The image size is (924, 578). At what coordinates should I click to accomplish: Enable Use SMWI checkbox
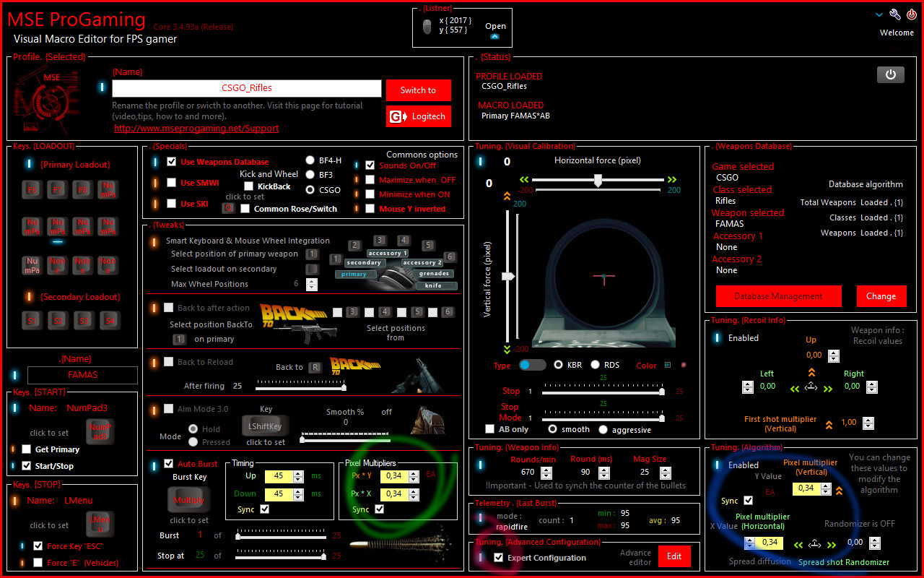pos(171,183)
